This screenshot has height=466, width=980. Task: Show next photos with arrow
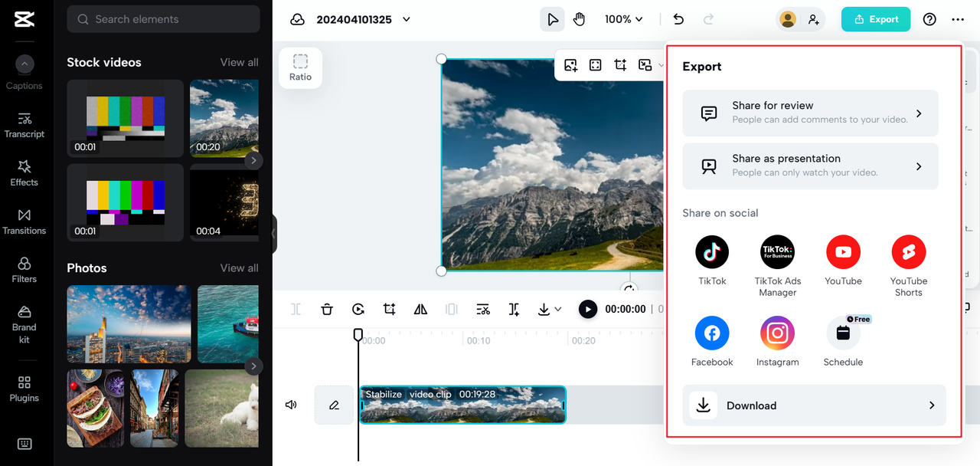pos(253,366)
